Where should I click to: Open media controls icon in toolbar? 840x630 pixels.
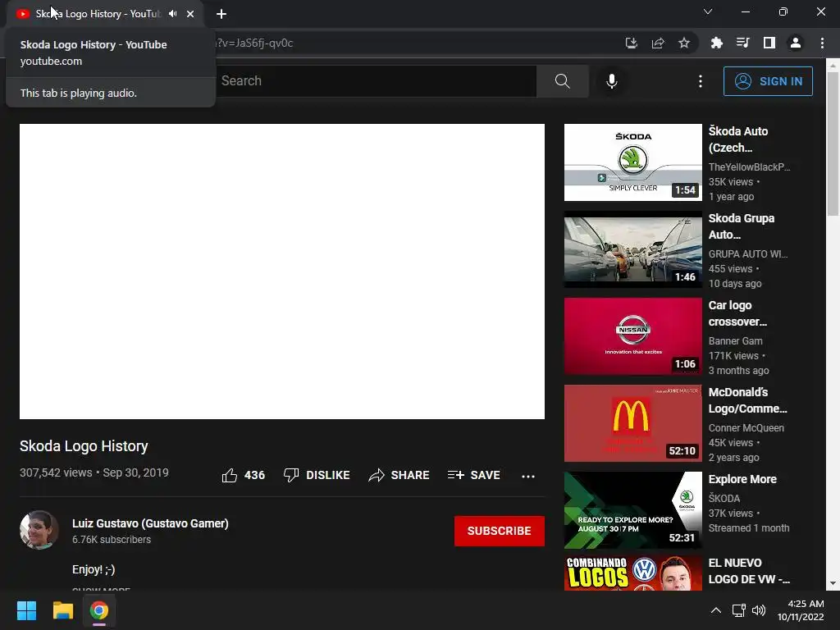click(x=742, y=43)
